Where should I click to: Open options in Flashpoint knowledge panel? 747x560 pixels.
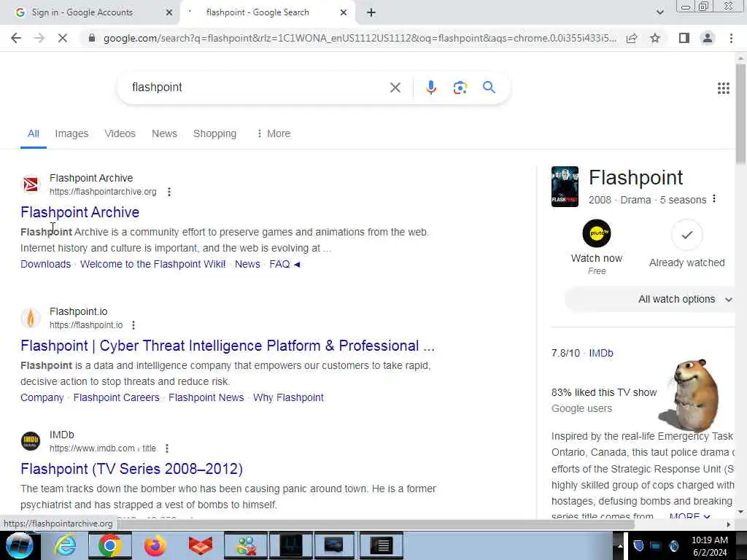point(713,199)
